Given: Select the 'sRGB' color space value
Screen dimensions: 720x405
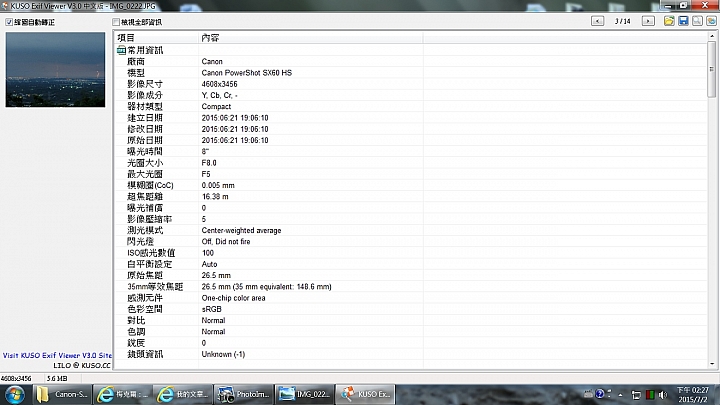Looking at the screenshot, I should [212, 309].
